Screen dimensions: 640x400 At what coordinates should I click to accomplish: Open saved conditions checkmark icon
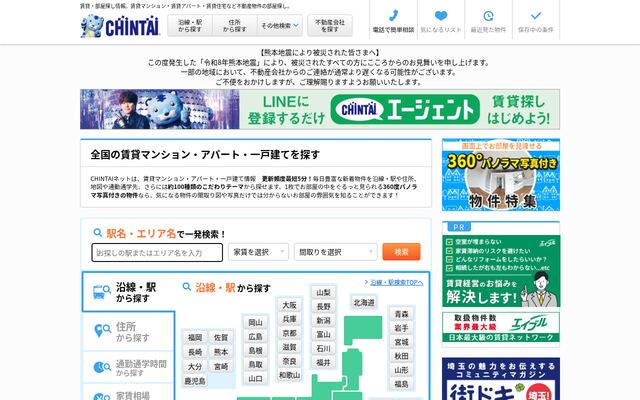(x=536, y=16)
